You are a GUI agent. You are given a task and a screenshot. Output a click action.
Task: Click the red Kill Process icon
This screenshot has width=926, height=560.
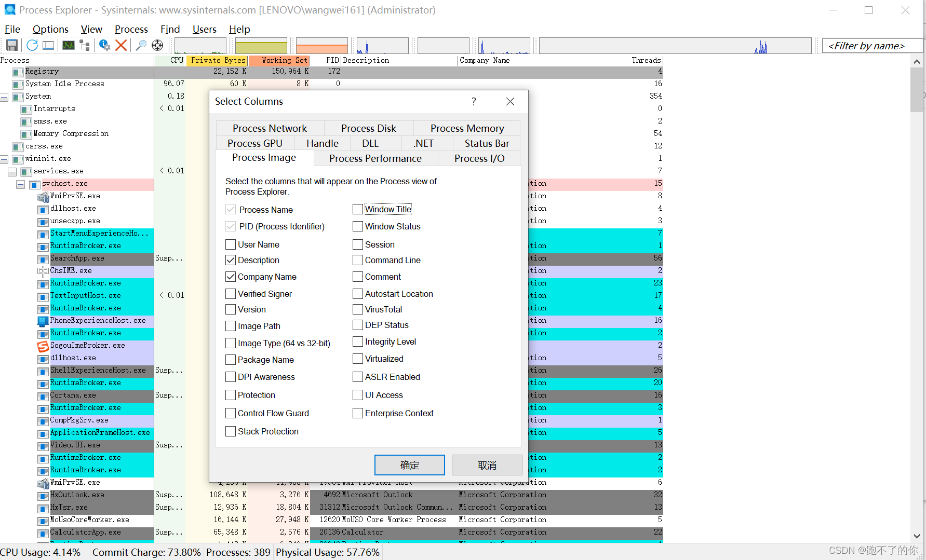[x=121, y=46]
